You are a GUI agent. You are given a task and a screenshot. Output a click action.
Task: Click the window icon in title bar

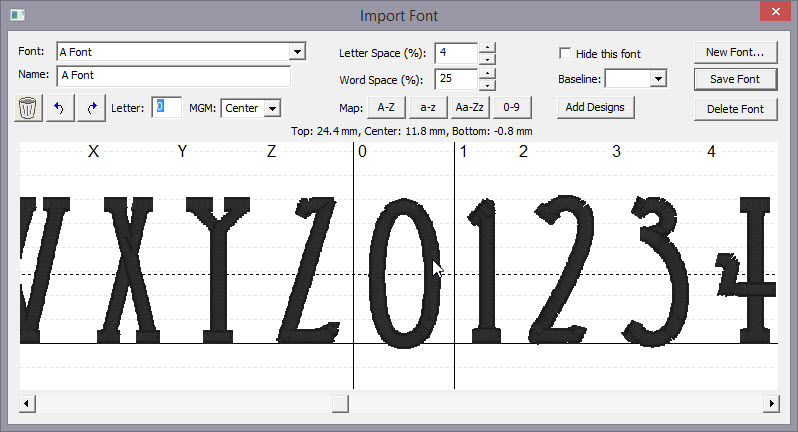coord(17,15)
